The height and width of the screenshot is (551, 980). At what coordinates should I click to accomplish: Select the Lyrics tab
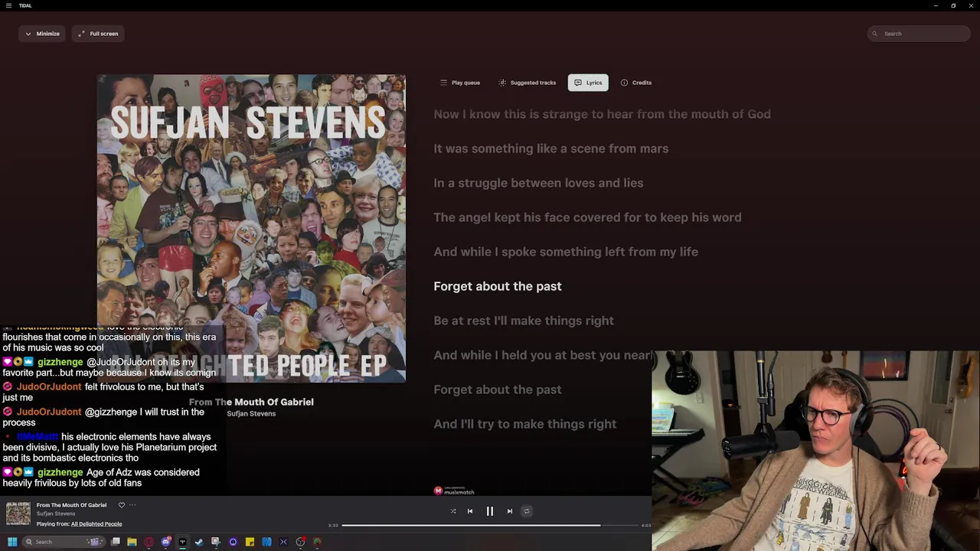[588, 83]
